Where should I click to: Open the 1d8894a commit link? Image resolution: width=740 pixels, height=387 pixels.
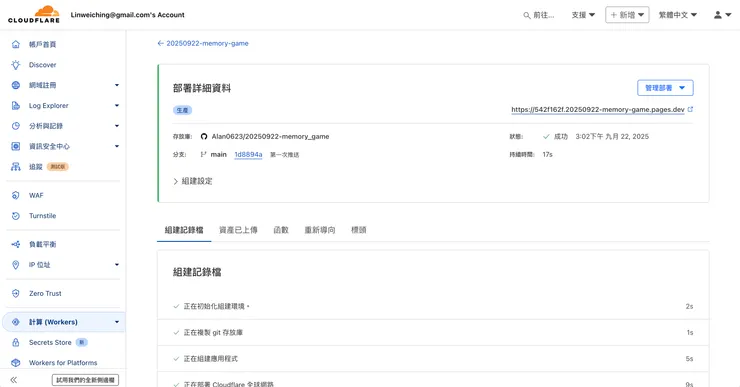click(x=248, y=154)
